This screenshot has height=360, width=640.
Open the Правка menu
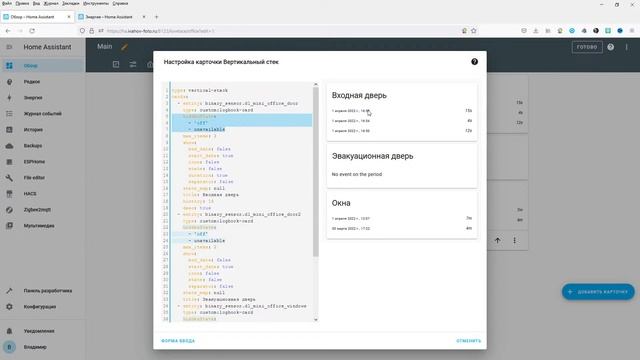pos(22,3)
